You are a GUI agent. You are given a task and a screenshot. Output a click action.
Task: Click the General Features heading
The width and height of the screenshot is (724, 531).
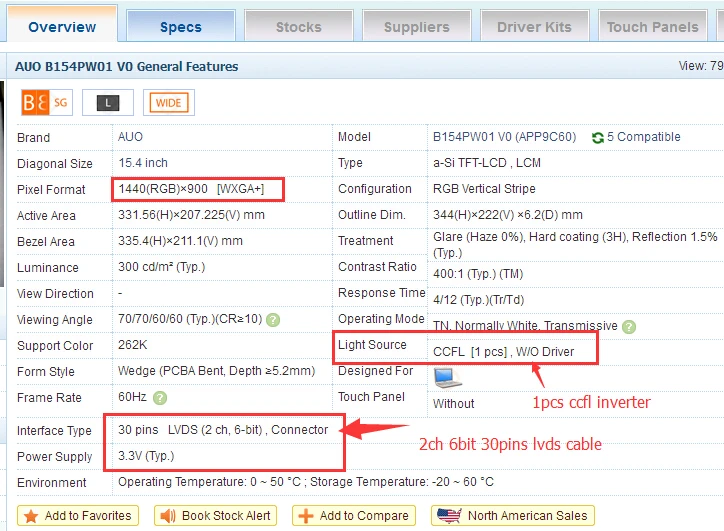tap(127, 66)
